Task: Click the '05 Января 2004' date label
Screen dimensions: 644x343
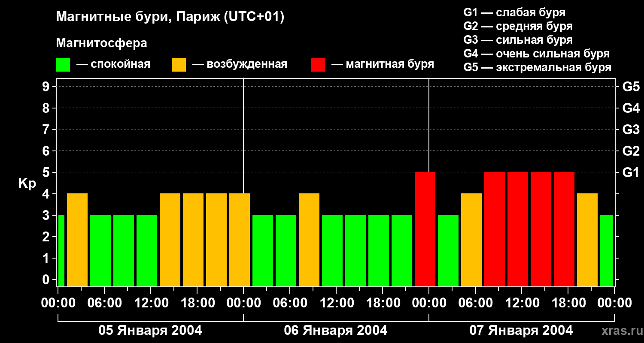Action: (150, 331)
